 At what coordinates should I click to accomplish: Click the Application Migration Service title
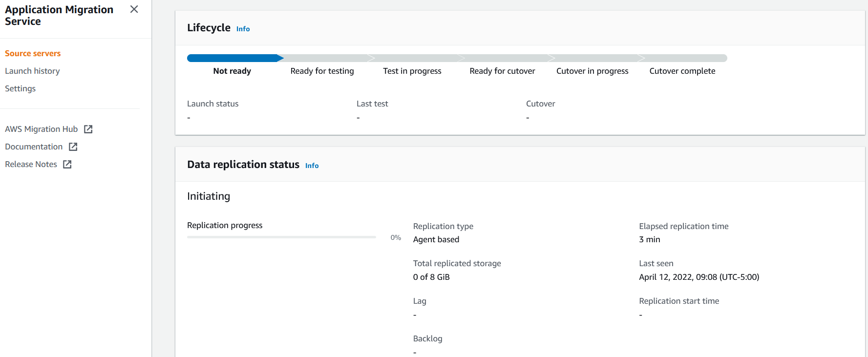tap(59, 16)
